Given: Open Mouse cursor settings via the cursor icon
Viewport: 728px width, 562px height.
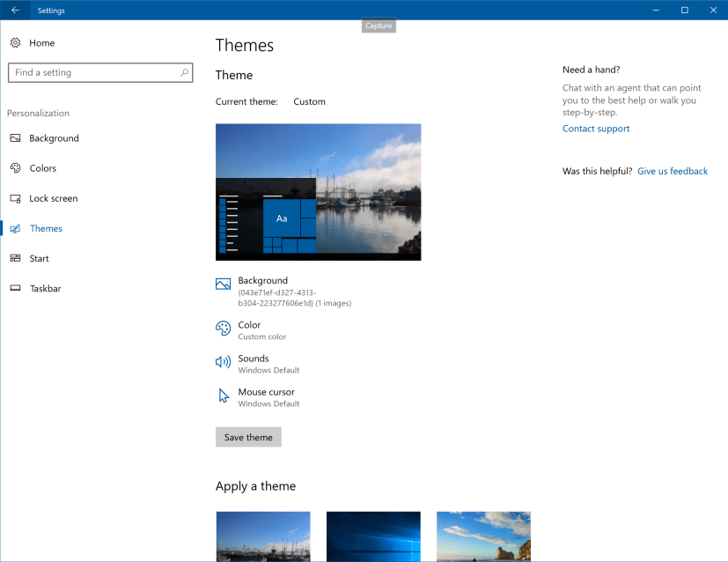Looking at the screenshot, I should coord(223,396).
